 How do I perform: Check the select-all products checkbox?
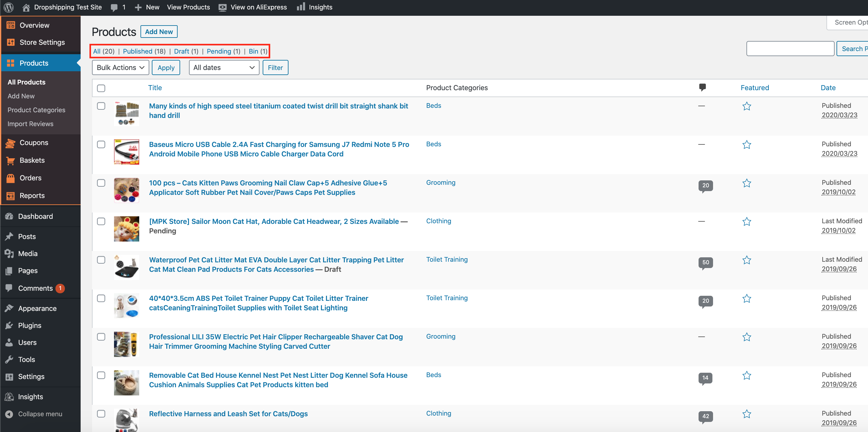pos(101,88)
